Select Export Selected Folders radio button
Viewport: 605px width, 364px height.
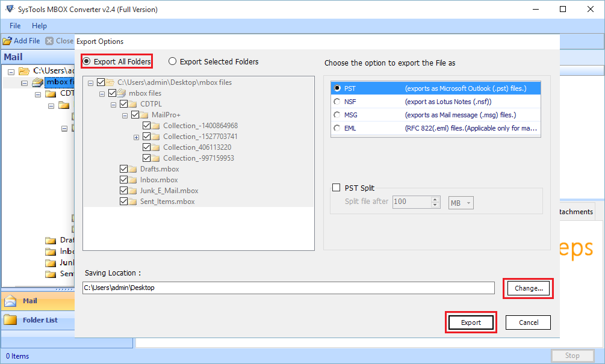coord(173,61)
